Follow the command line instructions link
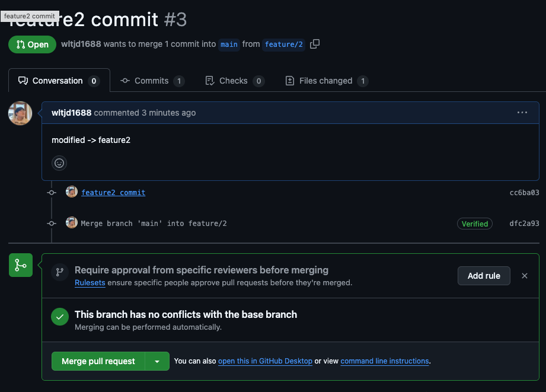The image size is (546, 392). click(x=385, y=361)
